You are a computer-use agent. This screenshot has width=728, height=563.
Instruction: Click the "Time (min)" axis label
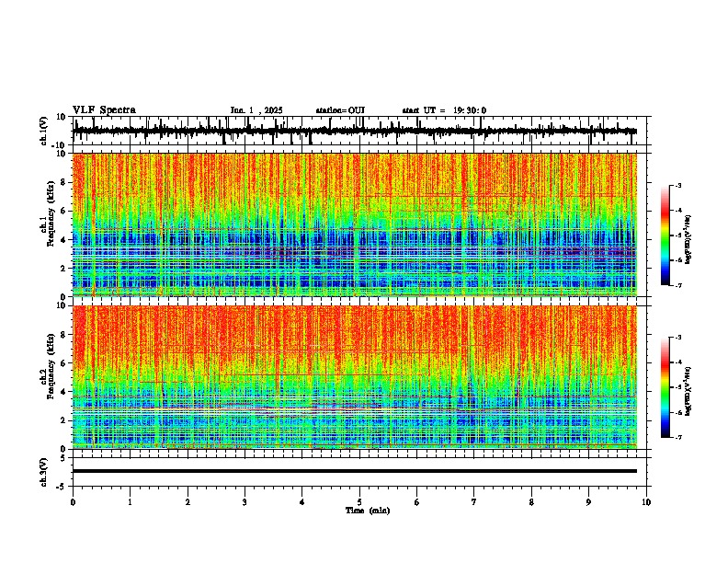point(368,511)
